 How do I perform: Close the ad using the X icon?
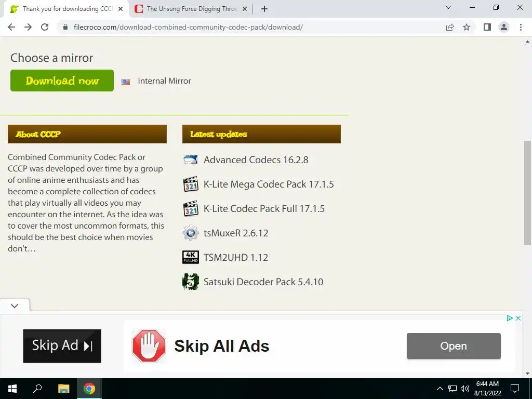coord(518,318)
